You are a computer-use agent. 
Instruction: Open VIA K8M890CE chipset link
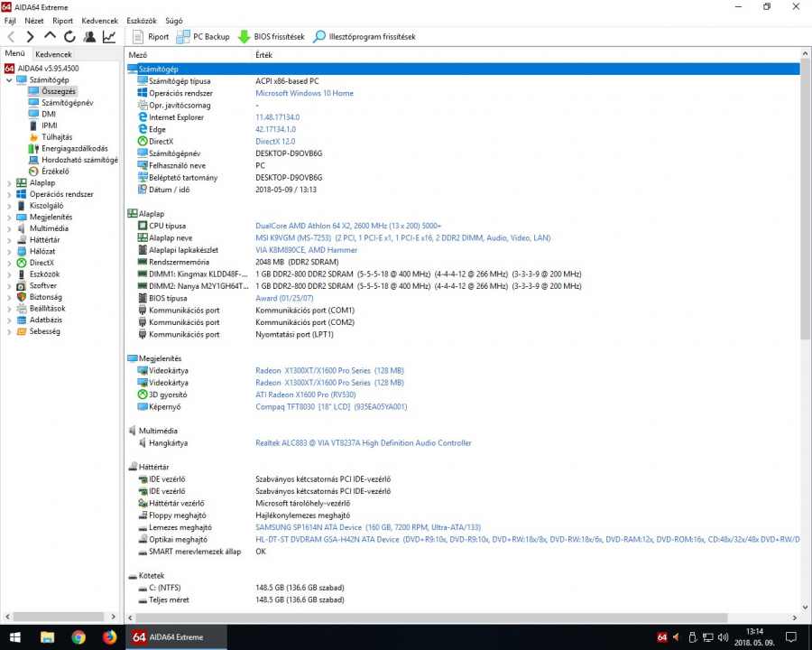tap(306, 250)
